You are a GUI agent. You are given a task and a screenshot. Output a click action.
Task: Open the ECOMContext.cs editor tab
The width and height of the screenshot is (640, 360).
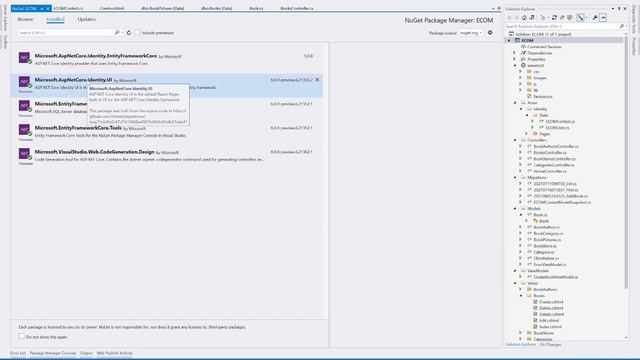click(x=68, y=8)
